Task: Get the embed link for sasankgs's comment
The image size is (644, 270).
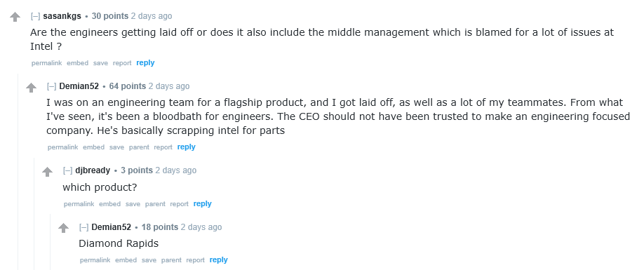Action: coord(78,63)
